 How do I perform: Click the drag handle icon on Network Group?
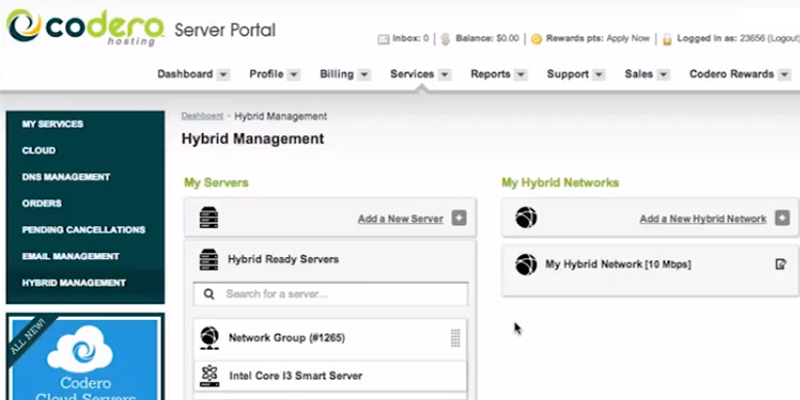pyautogui.click(x=456, y=338)
